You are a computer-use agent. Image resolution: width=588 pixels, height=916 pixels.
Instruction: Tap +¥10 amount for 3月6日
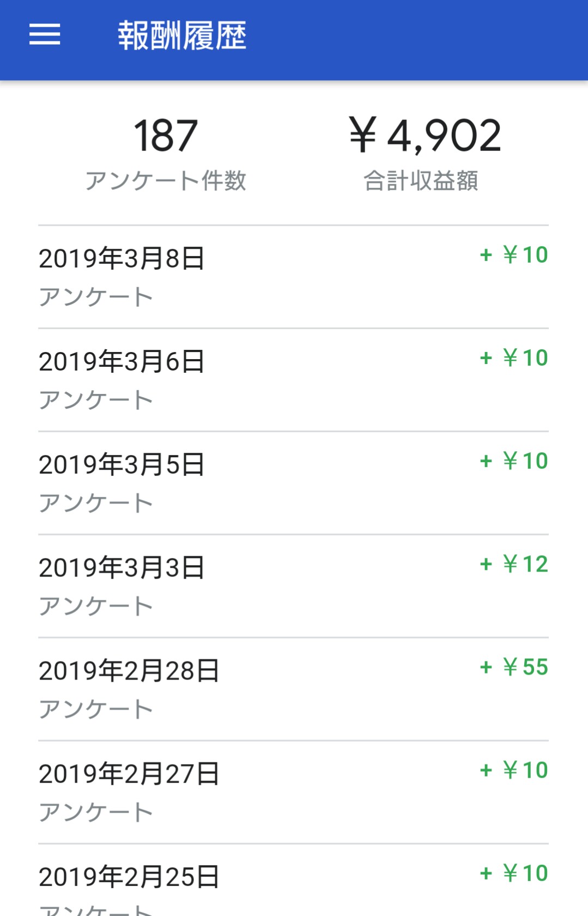tap(514, 358)
